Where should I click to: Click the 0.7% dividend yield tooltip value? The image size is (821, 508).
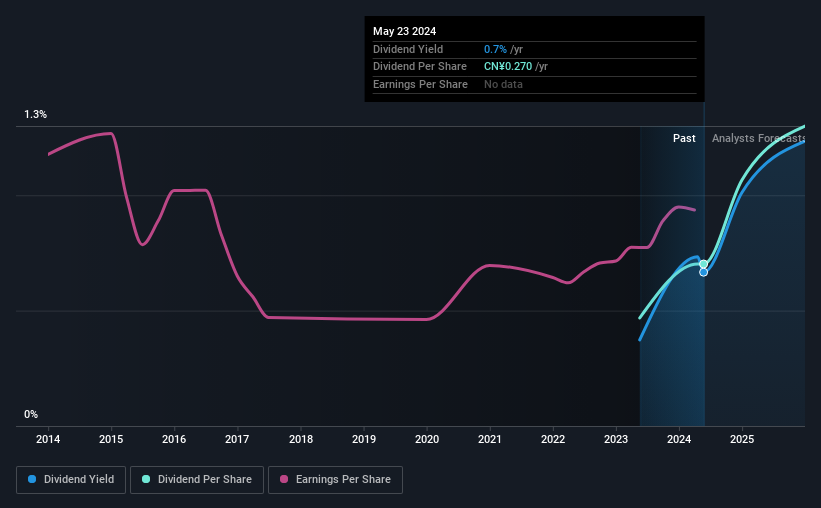495,49
